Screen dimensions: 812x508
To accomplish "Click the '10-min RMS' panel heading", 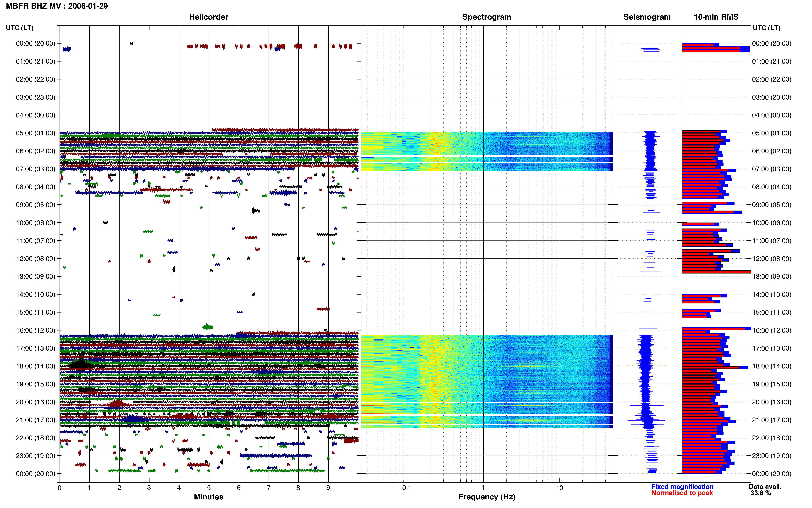I will [x=716, y=17].
